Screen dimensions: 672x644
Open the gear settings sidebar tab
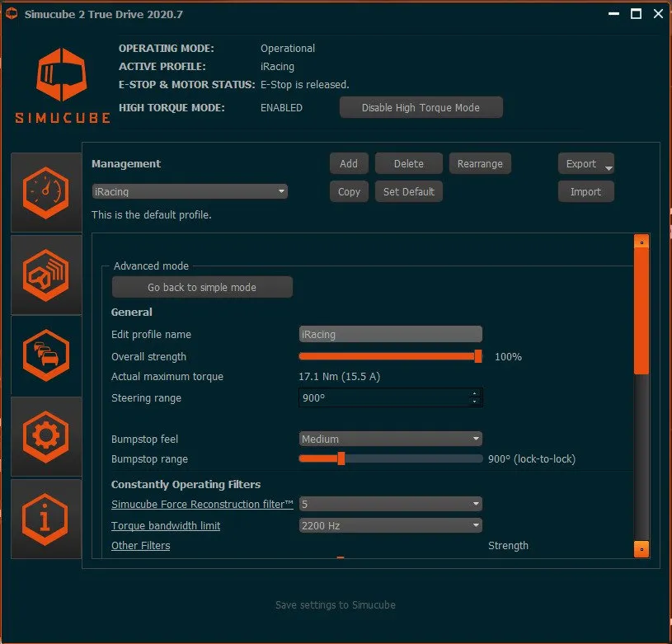click(x=45, y=436)
